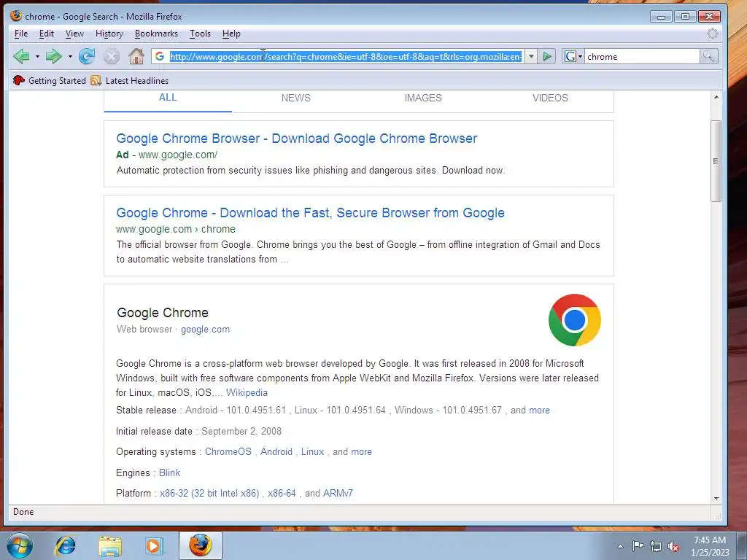747x560 pixels.
Task: Click into the address bar URL field
Action: point(346,56)
